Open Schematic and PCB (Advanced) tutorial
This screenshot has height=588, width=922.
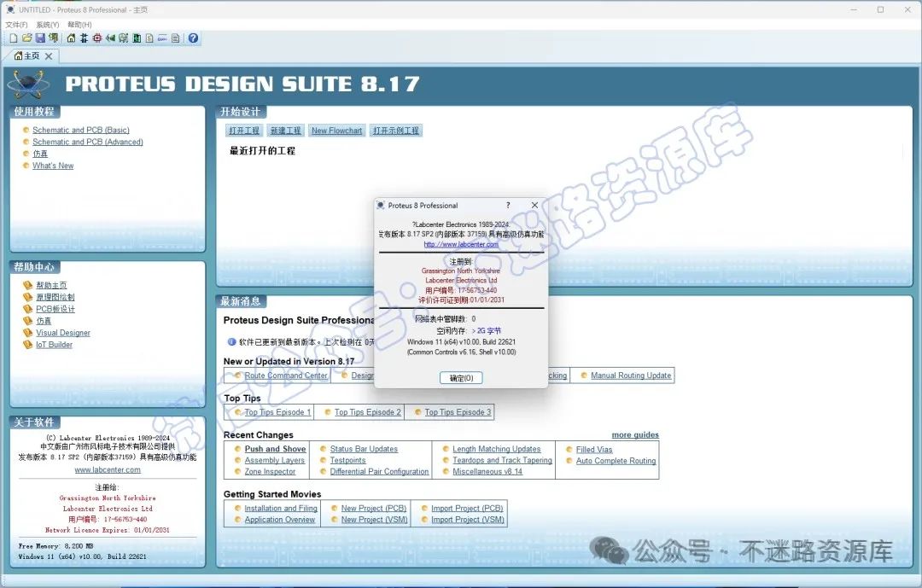(x=88, y=142)
